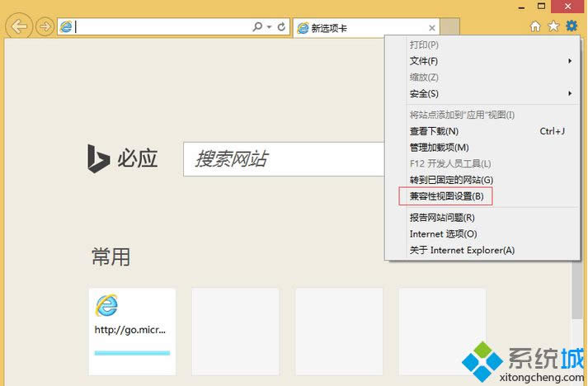Image resolution: width=588 pixels, height=386 pixels.
Task: Choose 查看下载(N) in tools menu
Action: click(x=434, y=131)
